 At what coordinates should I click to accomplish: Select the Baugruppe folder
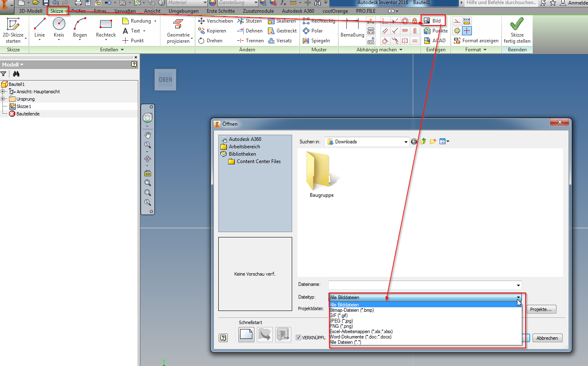(x=322, y=175)
